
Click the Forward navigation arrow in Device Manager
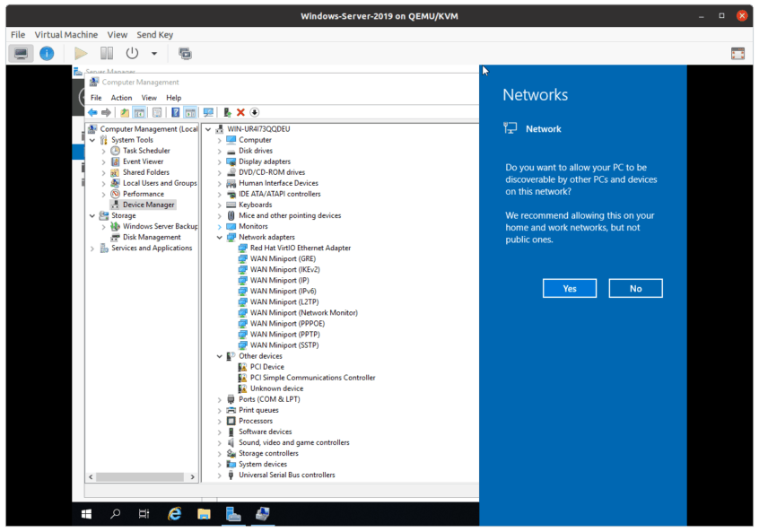coord(105,112)
